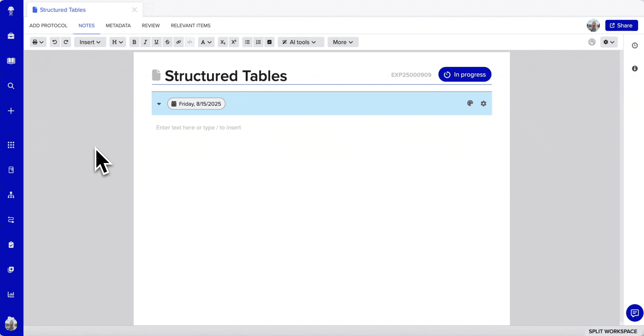Apply strikethrough to text
This screenshot has height=336, width=644.
(x=167, y=42)
